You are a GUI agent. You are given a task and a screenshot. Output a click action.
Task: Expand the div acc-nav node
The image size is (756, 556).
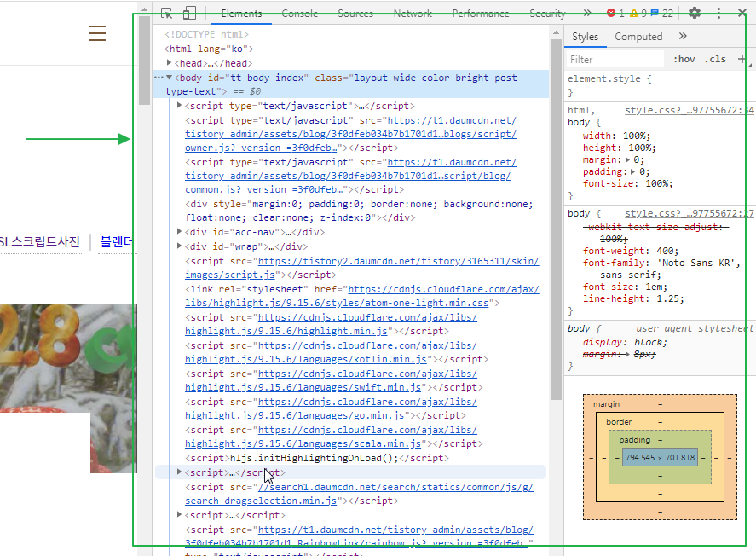point(179,231)
